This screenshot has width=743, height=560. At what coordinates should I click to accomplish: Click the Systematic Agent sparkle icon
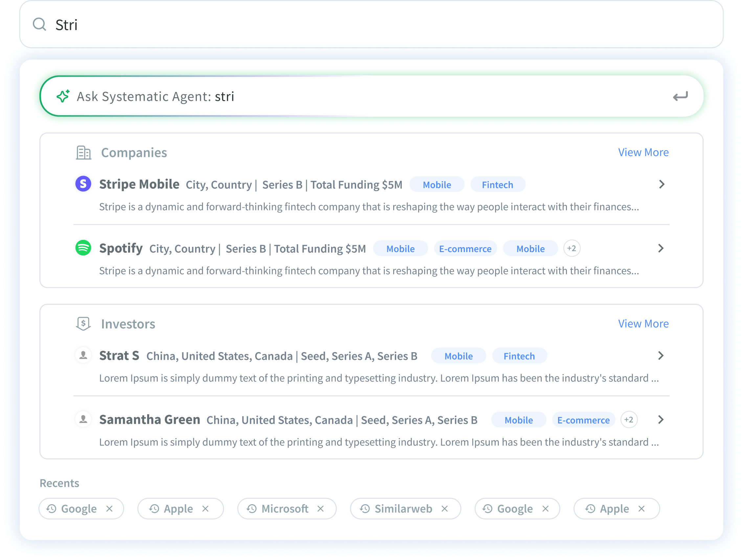[x=63, y=97]
